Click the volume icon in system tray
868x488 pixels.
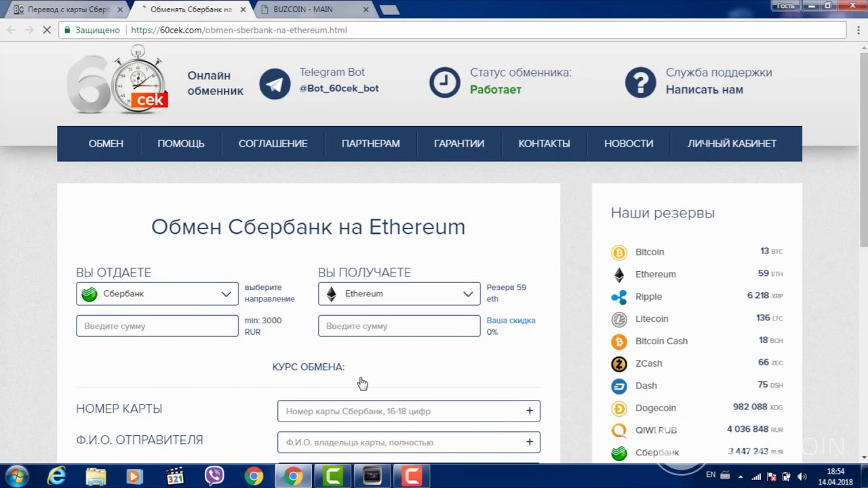[802, 476]
